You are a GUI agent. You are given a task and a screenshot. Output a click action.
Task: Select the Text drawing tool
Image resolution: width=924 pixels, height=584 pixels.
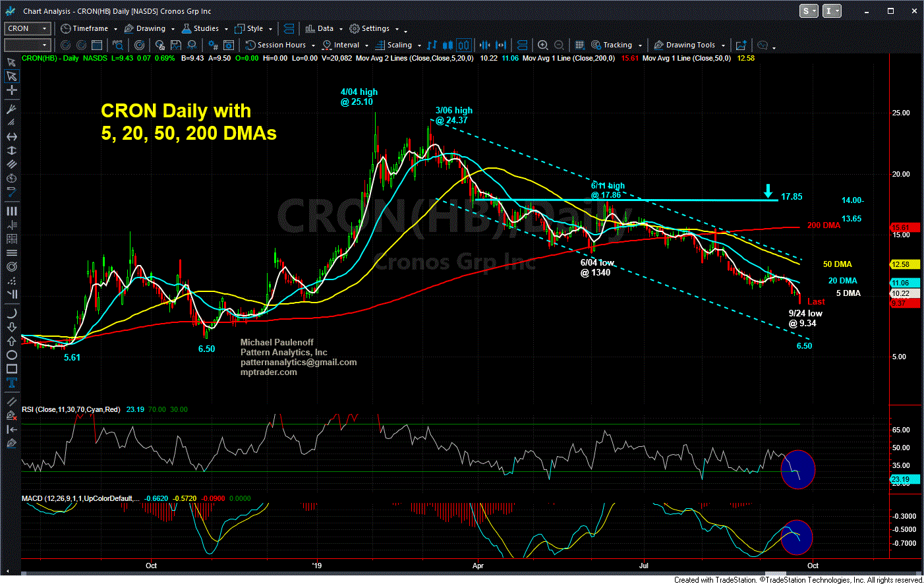click(x=11, y=382)
